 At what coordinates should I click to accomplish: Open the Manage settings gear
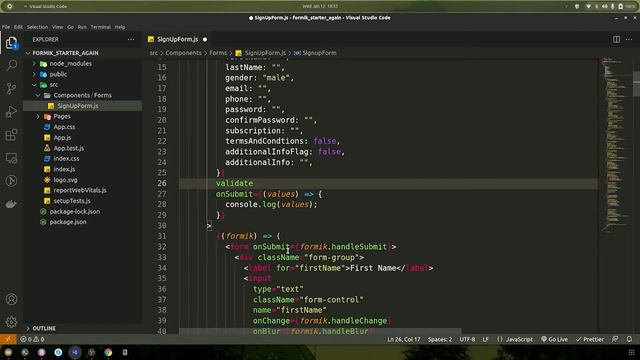11,322
